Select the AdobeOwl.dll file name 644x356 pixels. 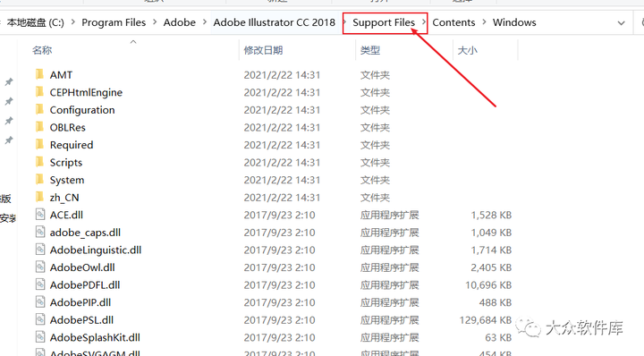pos(82,267)
